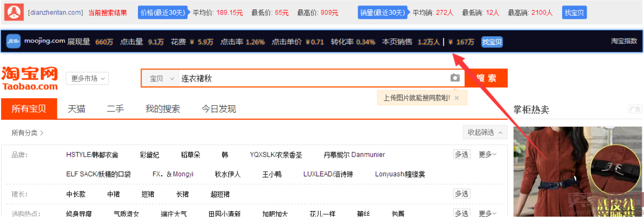Expand 所有分类 breadcrumb
This screenshot has width=644, height=219.
pos(27,133)
